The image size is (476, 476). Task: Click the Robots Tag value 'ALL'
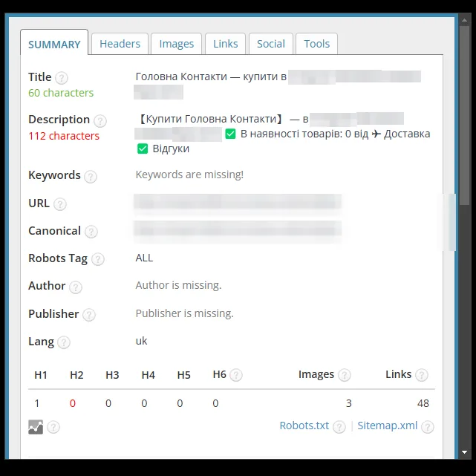[x=144, y=258]
